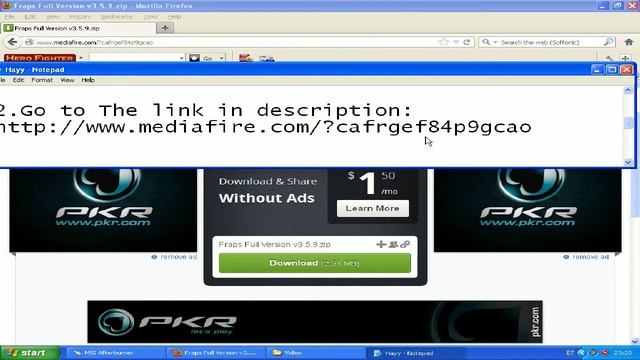Click the Go button on Hero Fighter toolbar
This screenshot has width=640, height=360.
point(202,58)
